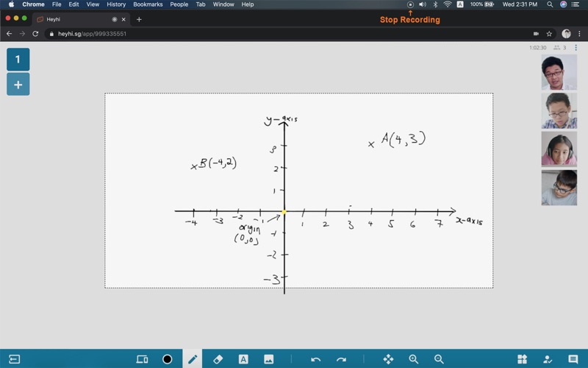
Task: Open the chat panel
Action: click(573, 359)
